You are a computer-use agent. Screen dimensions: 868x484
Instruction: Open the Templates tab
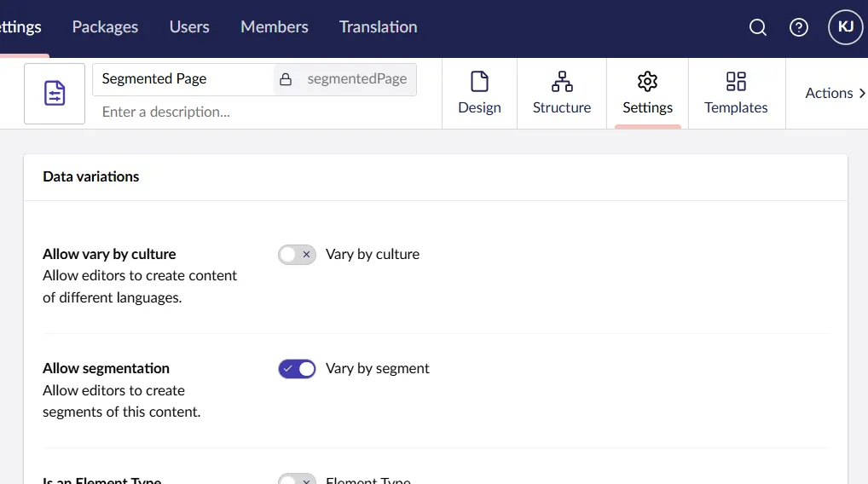(736, 94)
